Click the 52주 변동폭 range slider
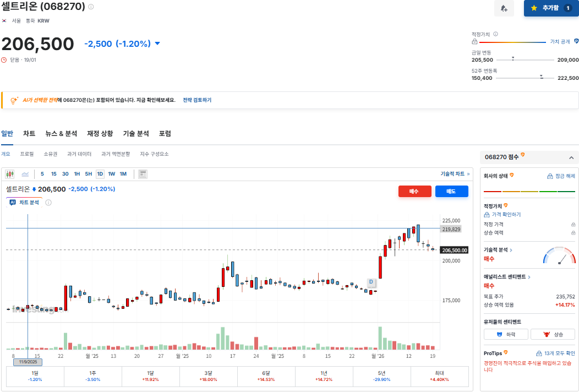Viewport: 579px width, 392px height. coord(525,78)
